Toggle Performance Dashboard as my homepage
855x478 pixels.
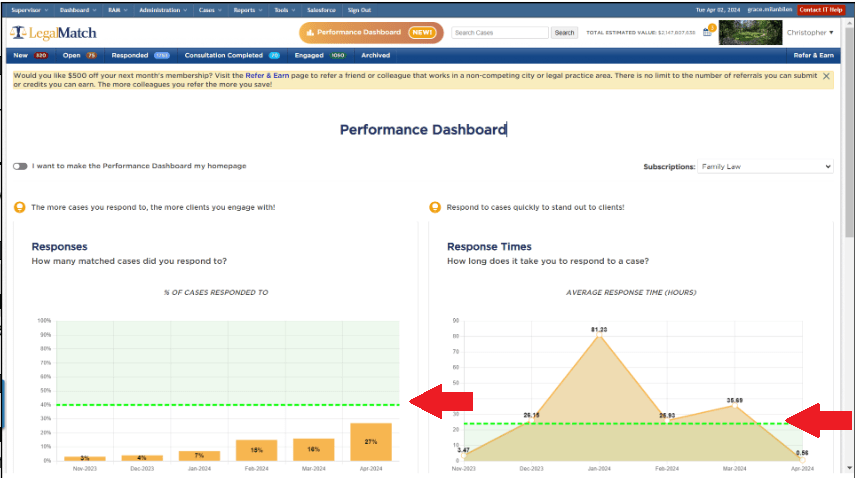(20, 166)
